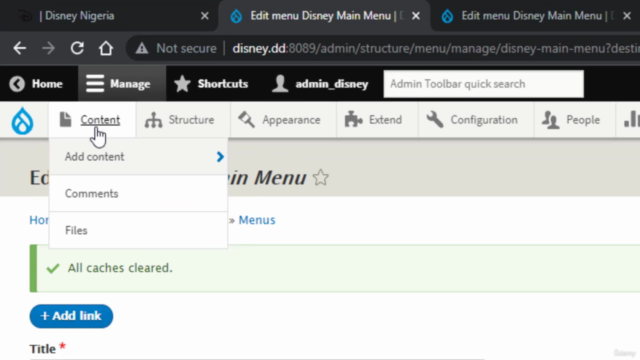The width and height of the screenshot is (640, 360).
Task: Close the active Edit menu tab
Action: 416,16
